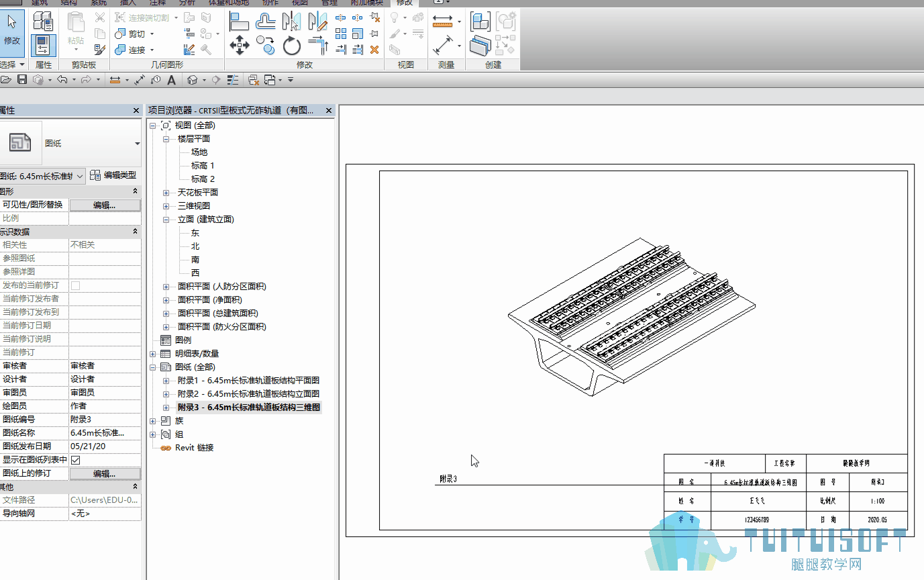
Task: Click the 图纸编号 value field 附录3
Action: click(x=105, y=420)
